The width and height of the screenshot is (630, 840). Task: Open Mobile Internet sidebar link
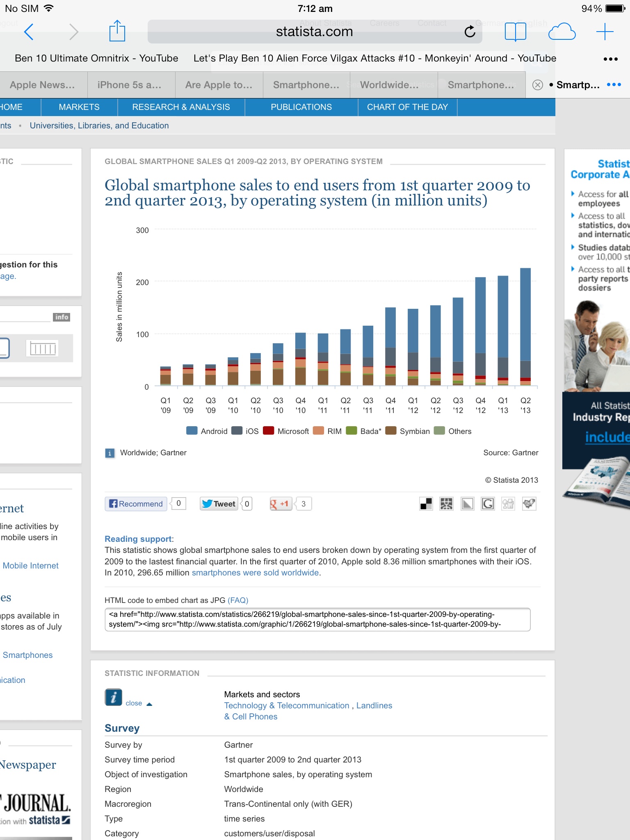(31, 566)
